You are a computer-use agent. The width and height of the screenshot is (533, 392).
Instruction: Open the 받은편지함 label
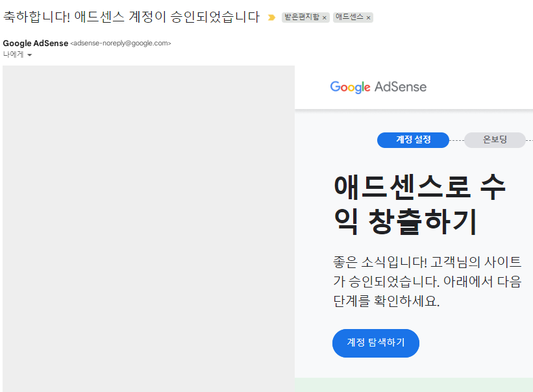(x=302, y=17)
